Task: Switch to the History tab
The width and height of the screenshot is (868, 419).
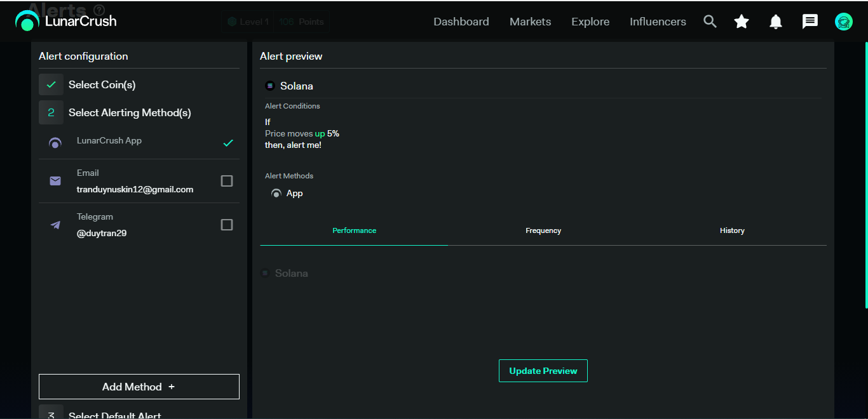Action: pos(732,230)
